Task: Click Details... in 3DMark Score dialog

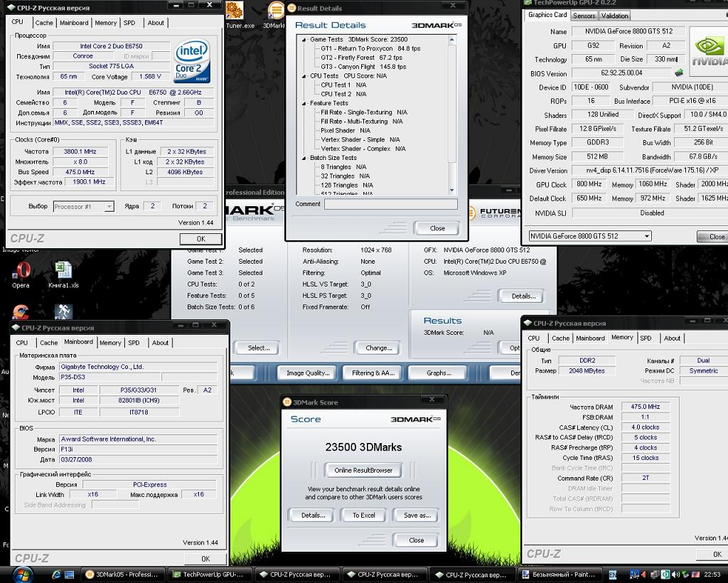Action: (x=313, y=515)
